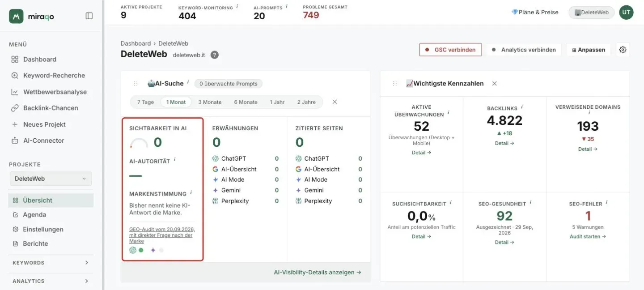Screen dimensions: 644x290
Task: Grab the AI-Suche widget drag handle
Action: 136,84
